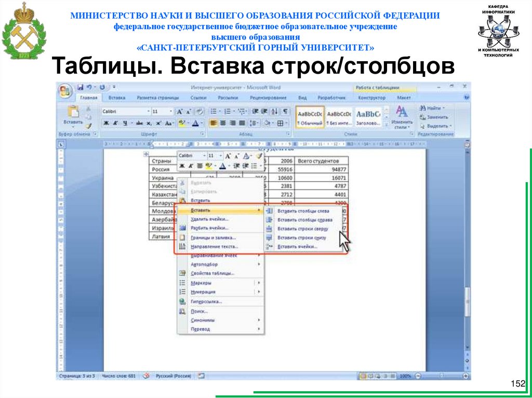The width and height of the screenshot is (532, 398).
Task: Undo last action in quick access toolbar
Action: [x=89, y=88]
